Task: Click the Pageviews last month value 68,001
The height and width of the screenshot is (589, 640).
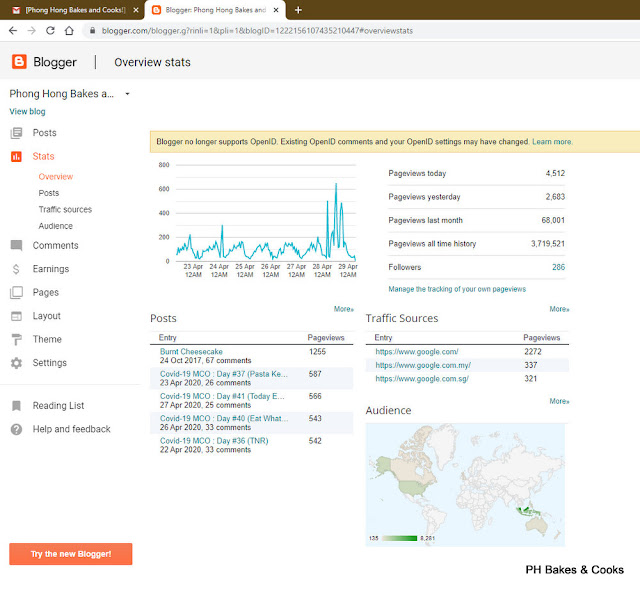Action: point(553,220)
